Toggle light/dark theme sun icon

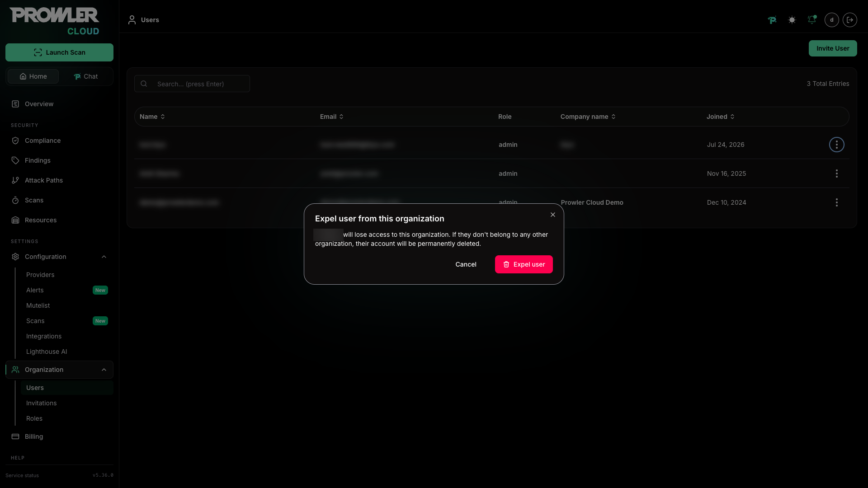tap(792, 20)
